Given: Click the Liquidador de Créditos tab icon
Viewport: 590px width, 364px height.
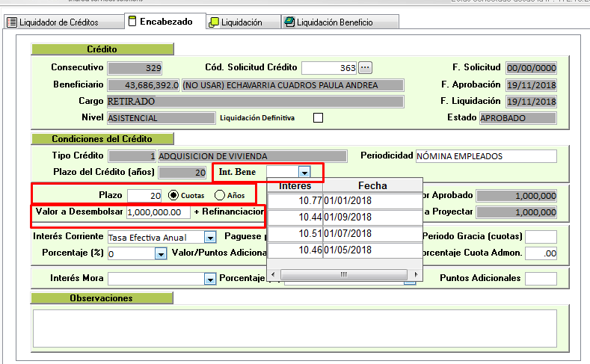Looking at the screenshot, I should coord(12,22).
